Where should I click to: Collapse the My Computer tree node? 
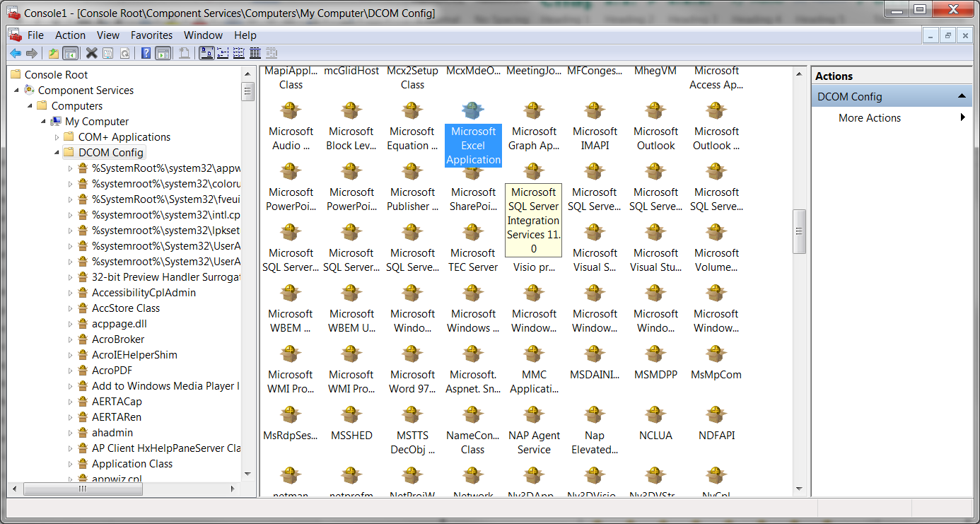tap(43, 121)
